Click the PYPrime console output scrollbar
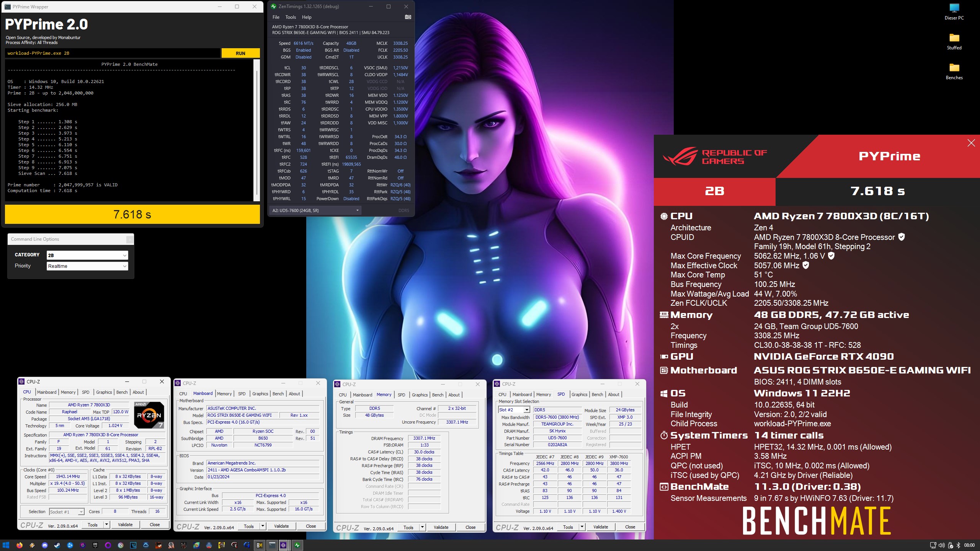The image size is (980, 551). pos(256,130)
